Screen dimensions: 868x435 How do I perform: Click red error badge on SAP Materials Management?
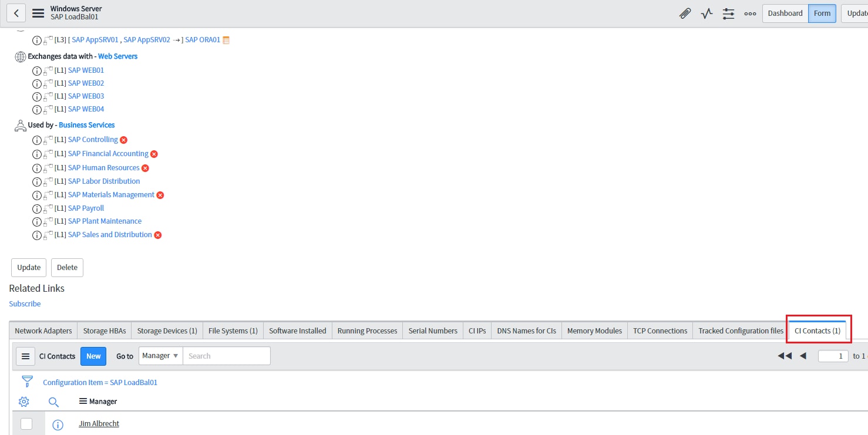click(x=160, y=195)
